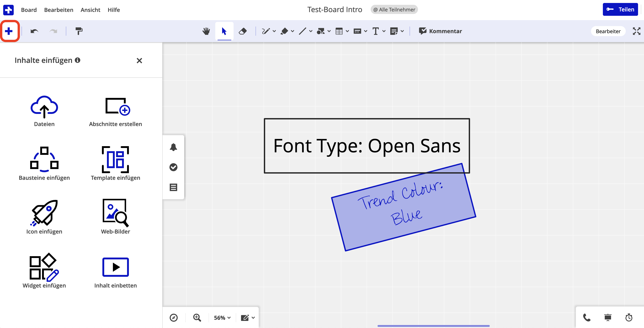Expand the text tool dropdown arrow
Screen dimensions: 644x328
click(x=384, y=31)
